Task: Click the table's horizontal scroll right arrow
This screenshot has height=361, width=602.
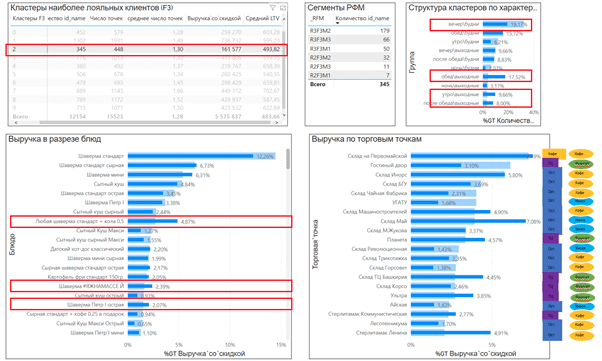Action: (x=276, y=123)
